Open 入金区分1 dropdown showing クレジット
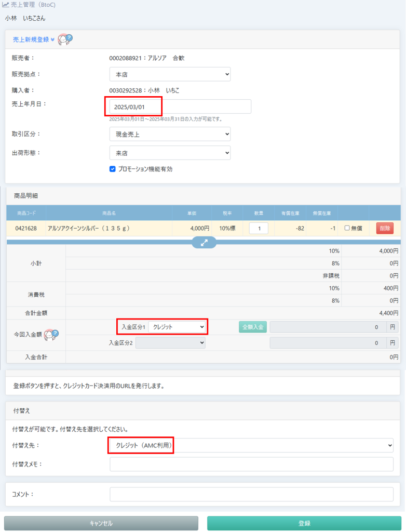 [177, 327]
